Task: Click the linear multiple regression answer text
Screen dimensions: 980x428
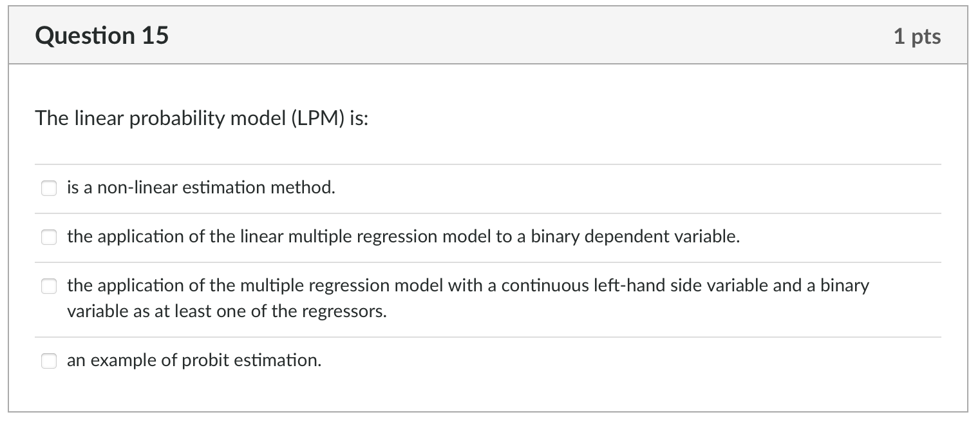Action: tap(404, 237)
